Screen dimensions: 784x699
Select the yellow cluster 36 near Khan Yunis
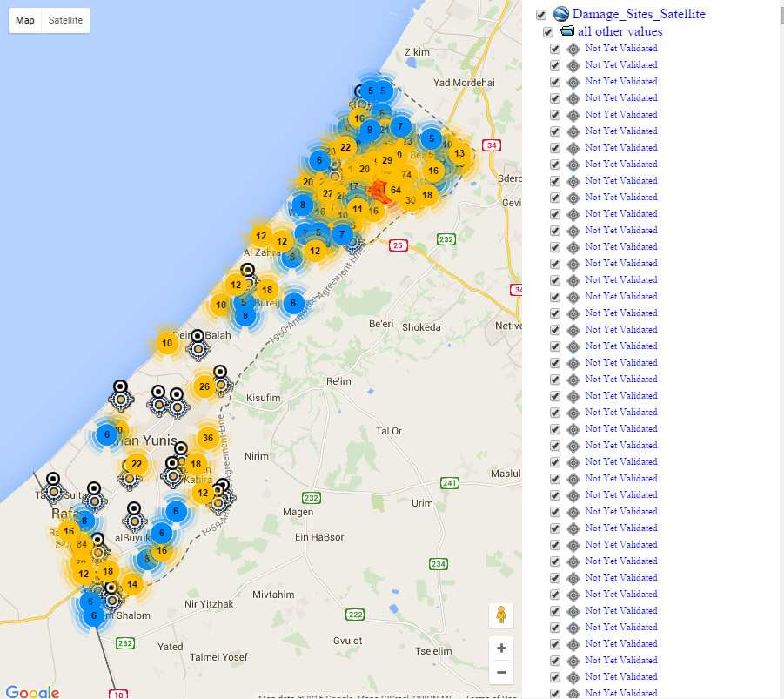click(x=208, y=438)
